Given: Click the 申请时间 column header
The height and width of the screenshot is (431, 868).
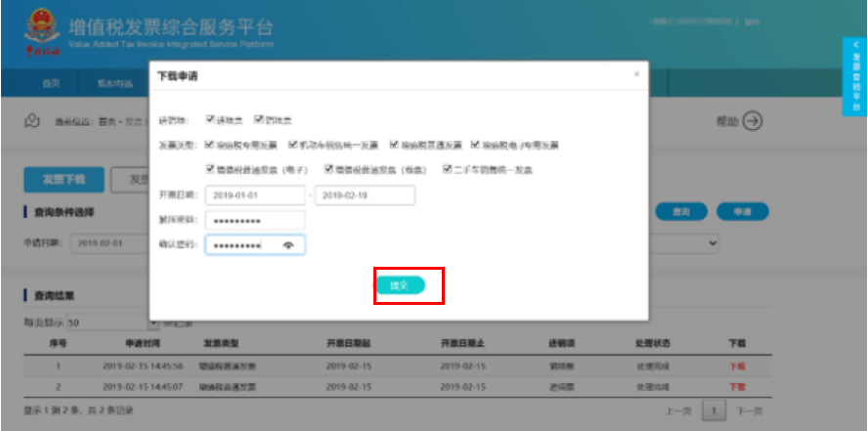Looking at the screenshot, I should [x=143, y=344].
